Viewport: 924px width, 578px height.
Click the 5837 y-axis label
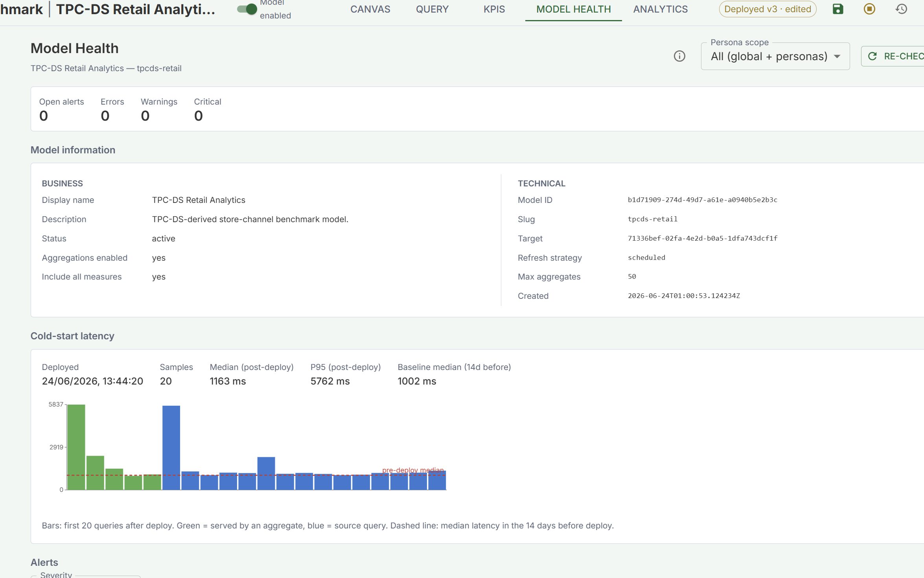click(56, 404)
